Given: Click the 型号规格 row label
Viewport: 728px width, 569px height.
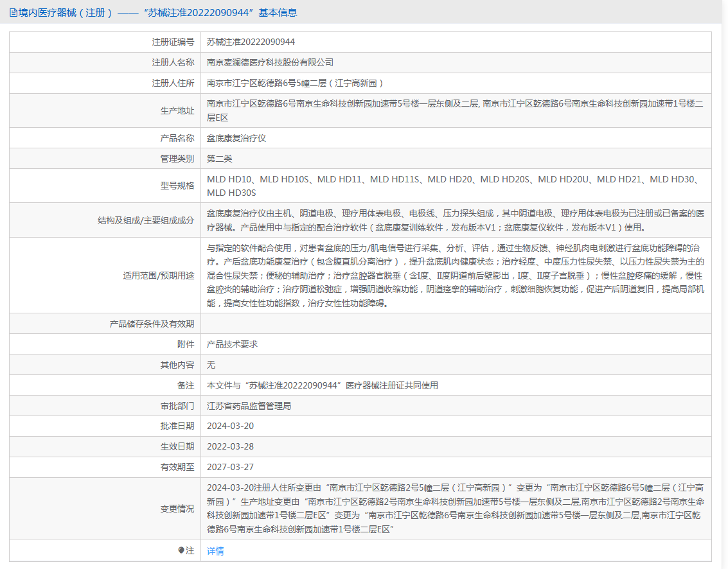Looking at the screenshot, I should coord(177,186).
